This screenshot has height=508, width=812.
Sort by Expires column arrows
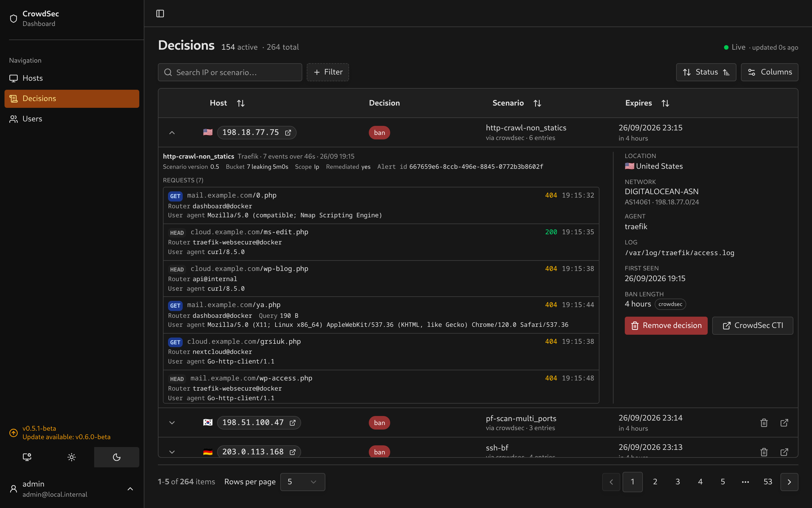click(x=665, y=103)
